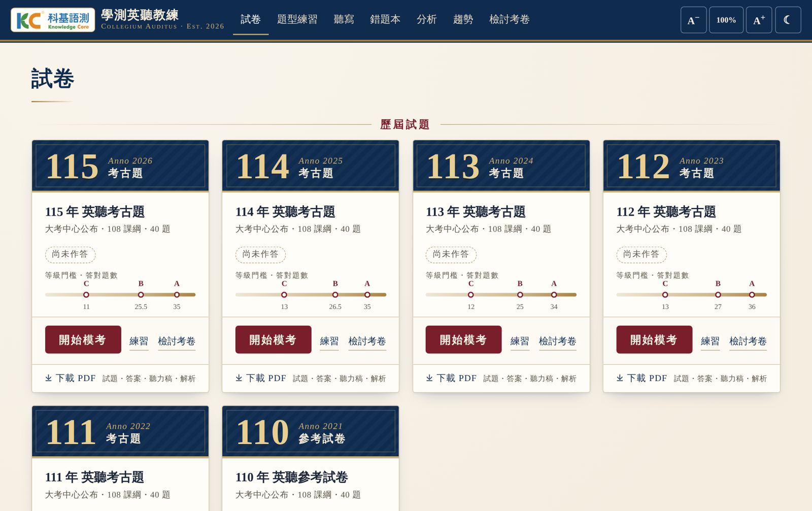Image resolution: width=812 pixels, height=511 pixels.
Task: Go to the 錯題本 tab
Action: (385, 19)
